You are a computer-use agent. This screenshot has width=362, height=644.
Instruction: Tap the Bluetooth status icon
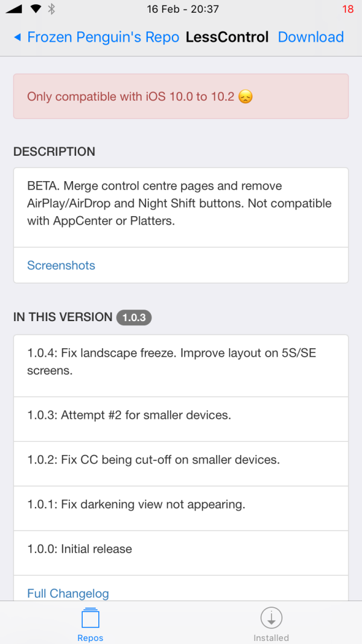(51, 9)
